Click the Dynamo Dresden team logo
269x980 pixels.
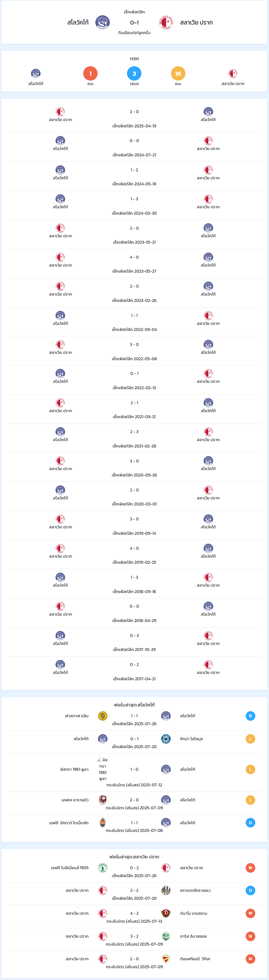coord(166,913)
